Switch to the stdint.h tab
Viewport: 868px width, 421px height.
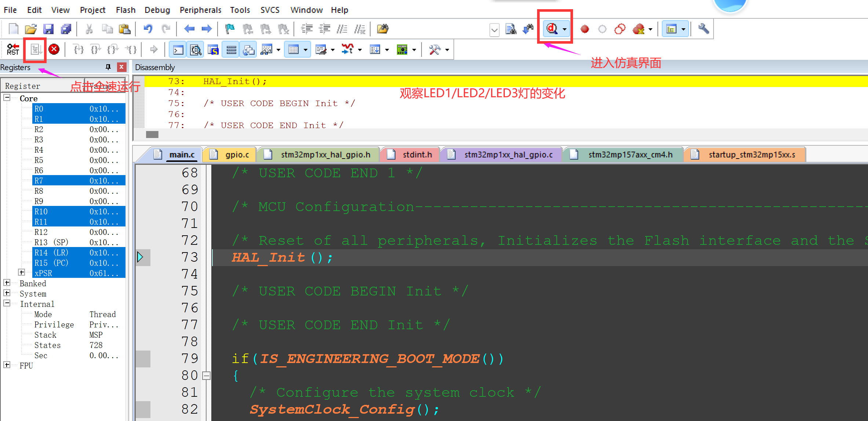pyautogui.click(x=417, y=155)
